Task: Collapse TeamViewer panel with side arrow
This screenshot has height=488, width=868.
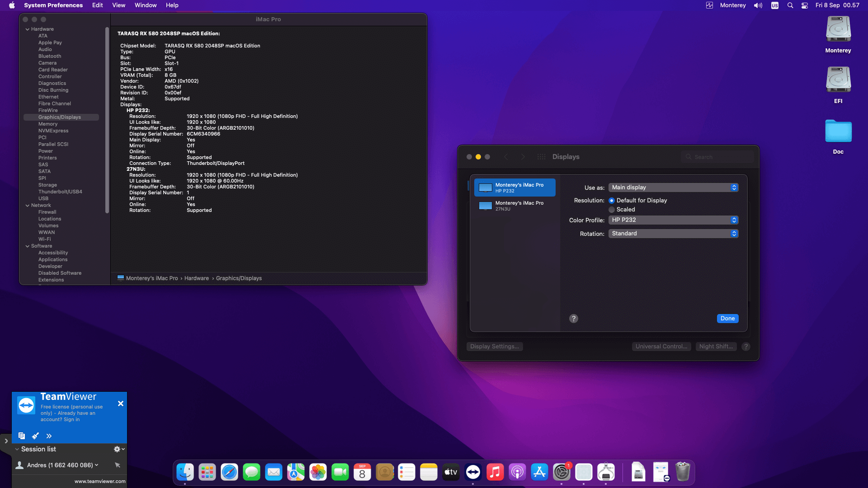Action: pyautogui.click(x=6, y=441)
